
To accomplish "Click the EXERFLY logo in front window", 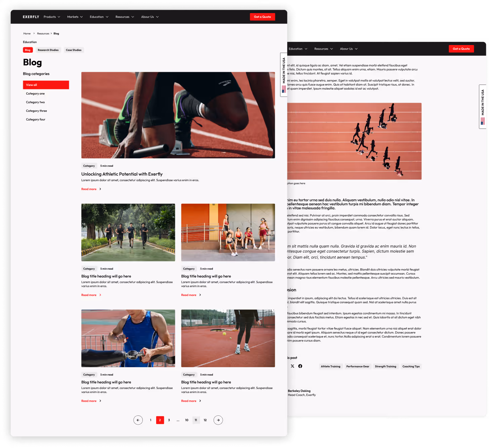I will click(x=31, y=17).
